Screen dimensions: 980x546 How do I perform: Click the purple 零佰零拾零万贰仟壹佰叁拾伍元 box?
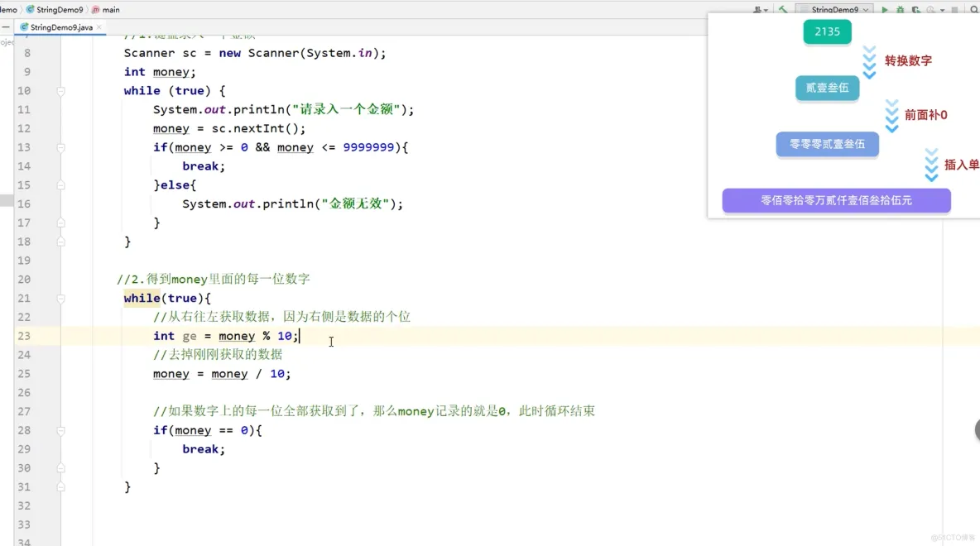tap(836, 200)
